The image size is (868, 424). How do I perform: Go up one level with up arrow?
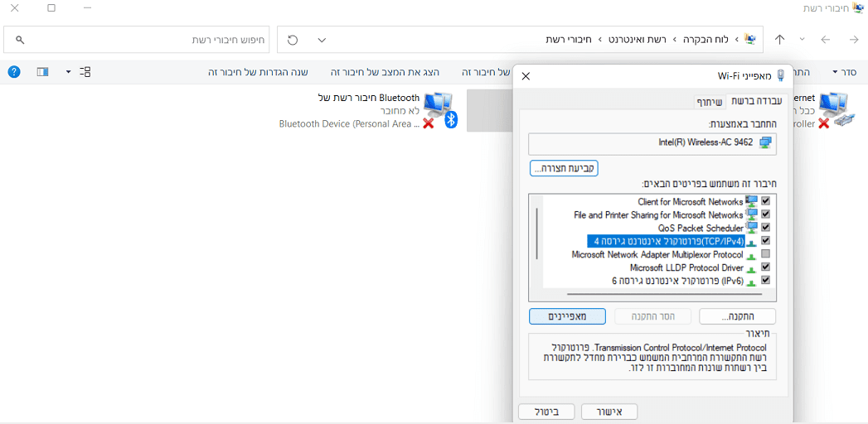tap(780, 40)
